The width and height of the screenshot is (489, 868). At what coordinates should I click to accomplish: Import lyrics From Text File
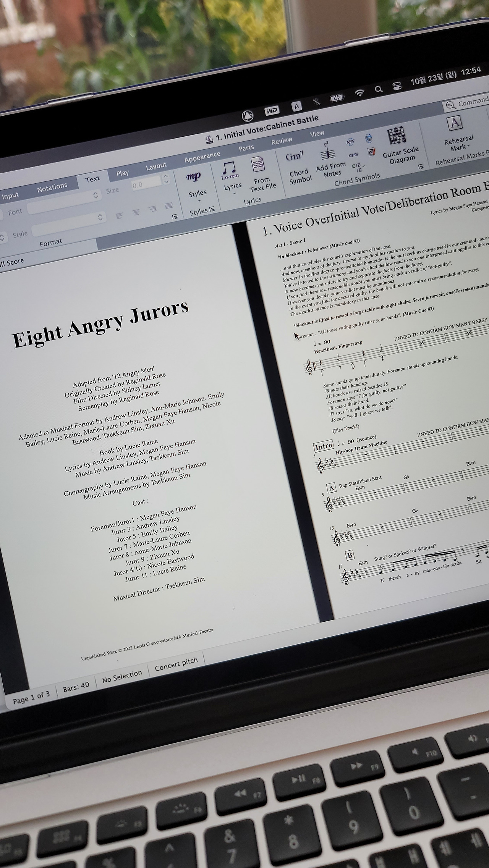[x=261, y=174]
